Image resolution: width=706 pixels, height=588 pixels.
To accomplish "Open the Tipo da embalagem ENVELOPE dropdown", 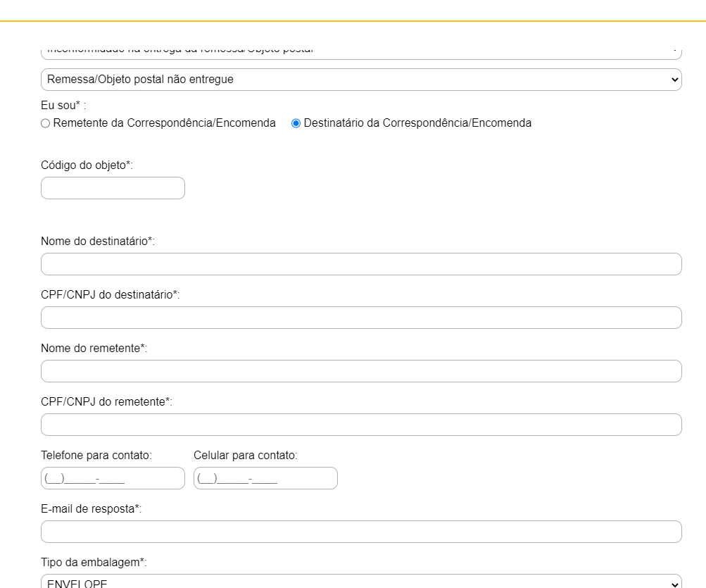I will 361,581.
